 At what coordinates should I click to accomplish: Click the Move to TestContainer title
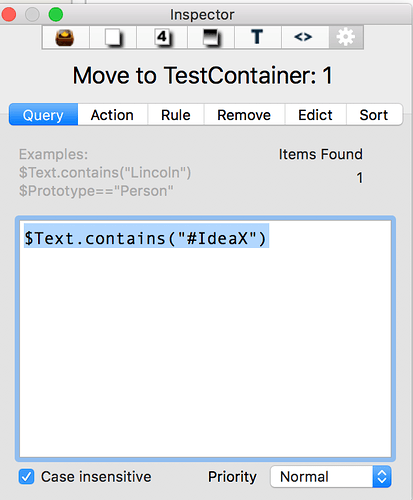[x=203, y=75]
